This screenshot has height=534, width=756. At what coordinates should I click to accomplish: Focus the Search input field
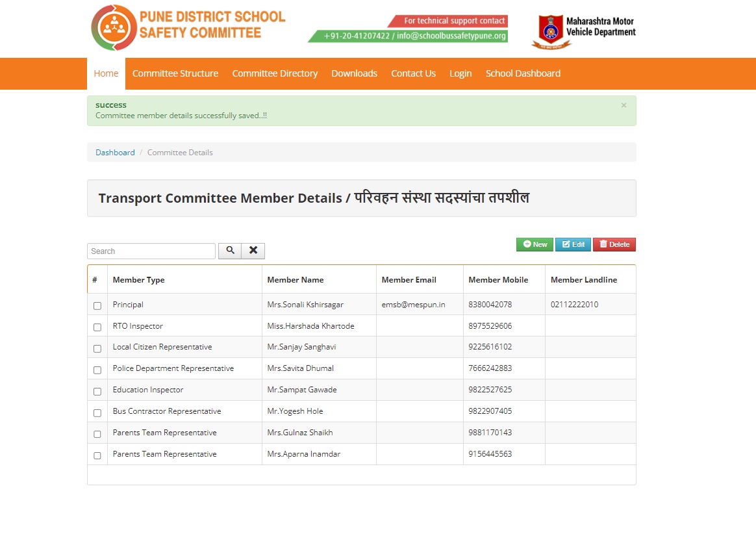(x=151, y=251)
